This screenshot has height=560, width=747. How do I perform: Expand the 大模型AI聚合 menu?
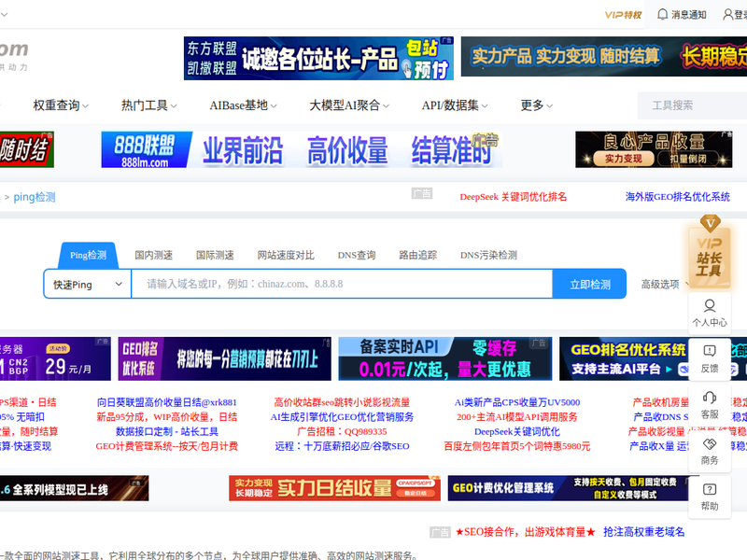coord(349,105)
